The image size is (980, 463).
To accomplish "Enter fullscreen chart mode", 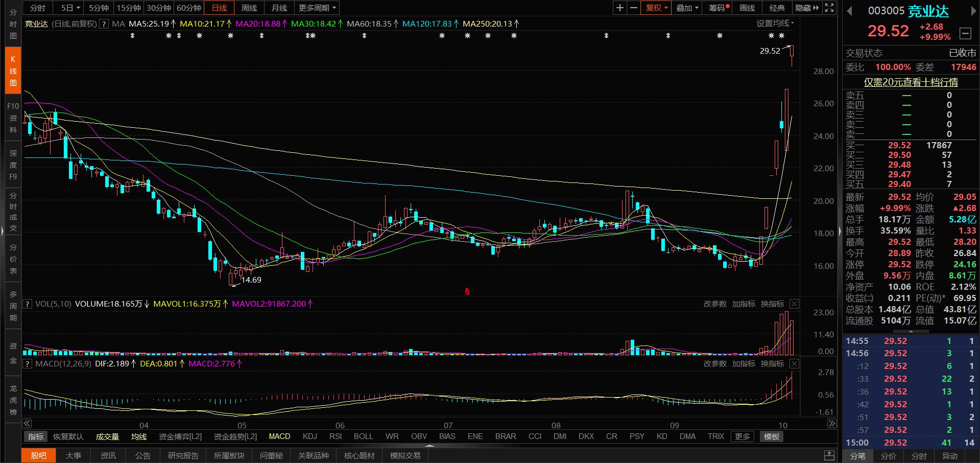I will [829, 8].
